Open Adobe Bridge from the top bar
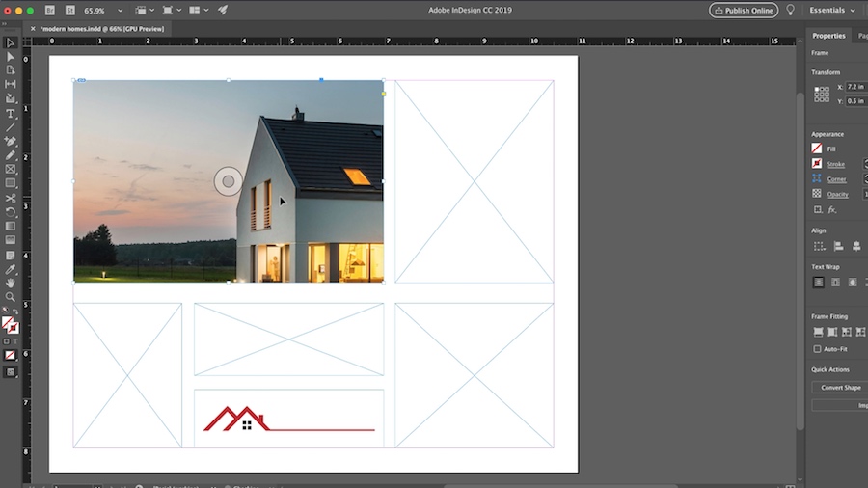 click(50, 10)
